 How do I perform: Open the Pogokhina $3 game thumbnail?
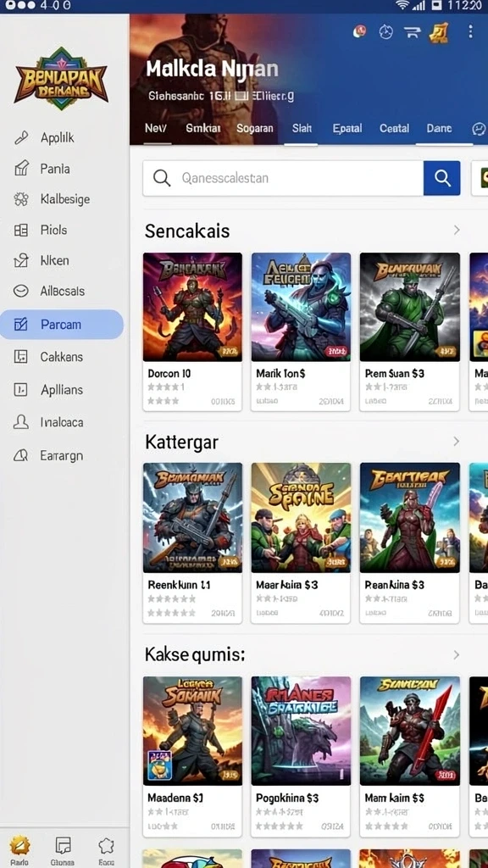click(301, 731)
